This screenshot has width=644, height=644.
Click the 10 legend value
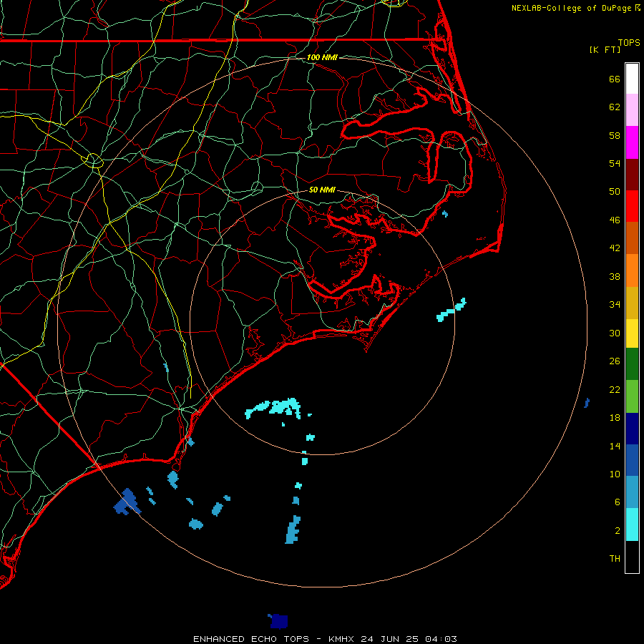click(615, 474)
